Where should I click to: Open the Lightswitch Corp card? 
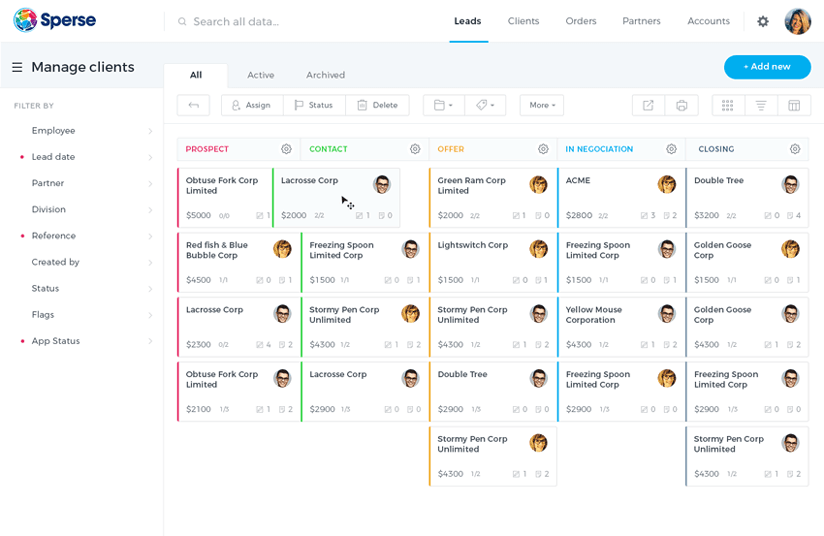[492, 262]
